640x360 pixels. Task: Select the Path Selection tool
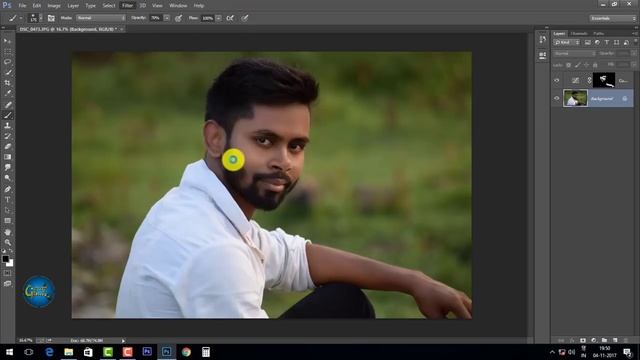7,210
